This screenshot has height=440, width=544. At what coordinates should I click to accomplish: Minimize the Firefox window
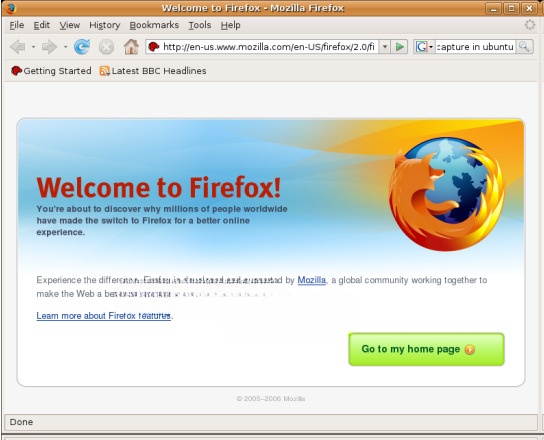coord(493,8)
